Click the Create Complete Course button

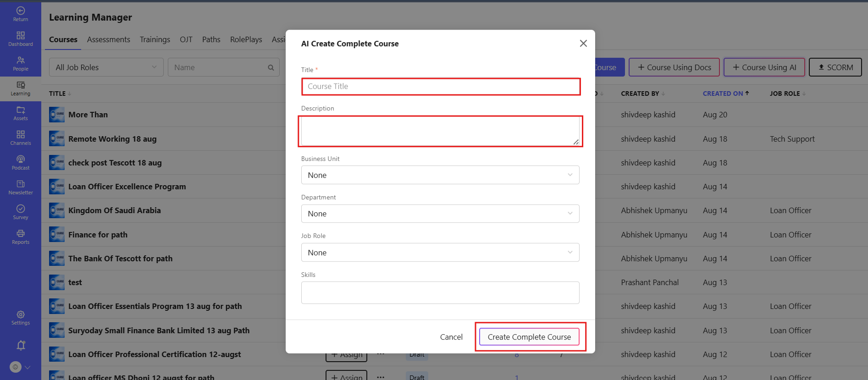pos(529,337)
